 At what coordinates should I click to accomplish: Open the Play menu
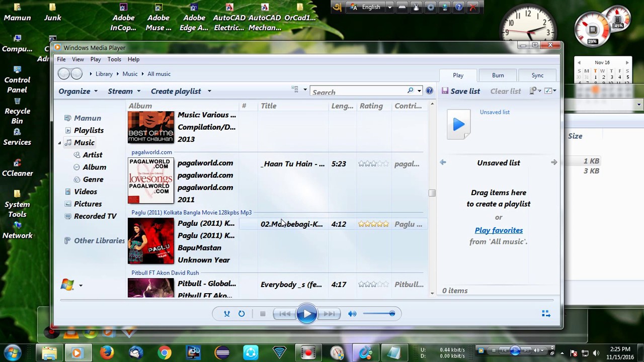(96, 59)
